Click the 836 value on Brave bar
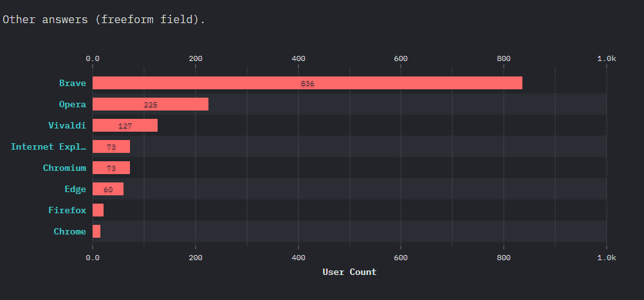Image resolution: width=644 pixels, height=300 pixels. [308, 84]
